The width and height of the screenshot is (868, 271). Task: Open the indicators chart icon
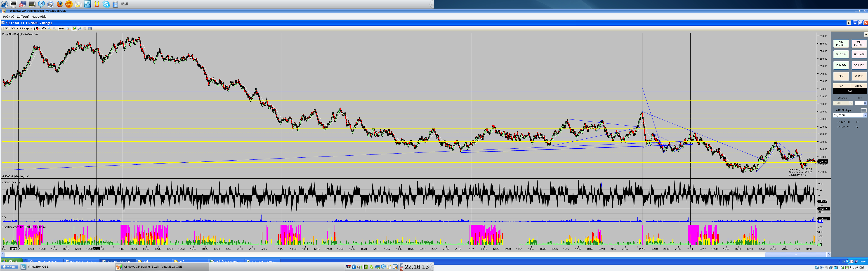[80, 29]
